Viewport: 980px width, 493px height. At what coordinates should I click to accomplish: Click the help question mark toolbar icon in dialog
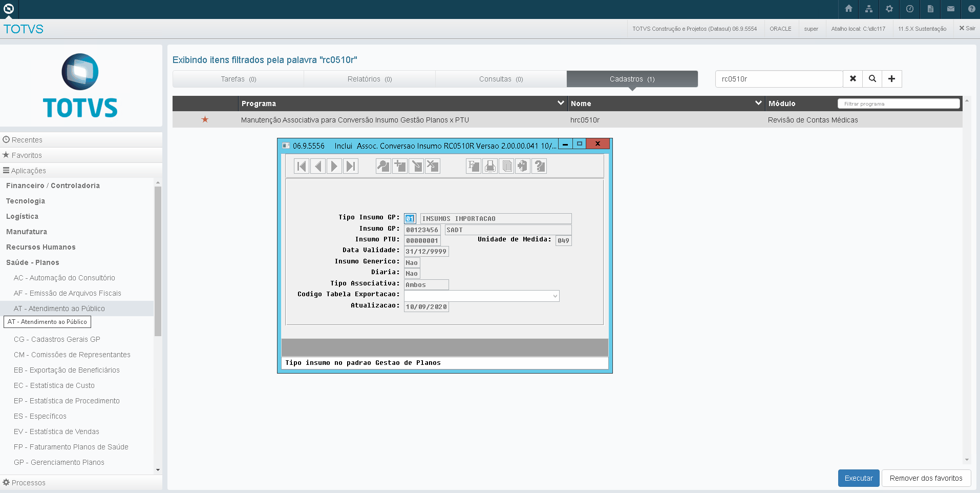pos(539,166)
